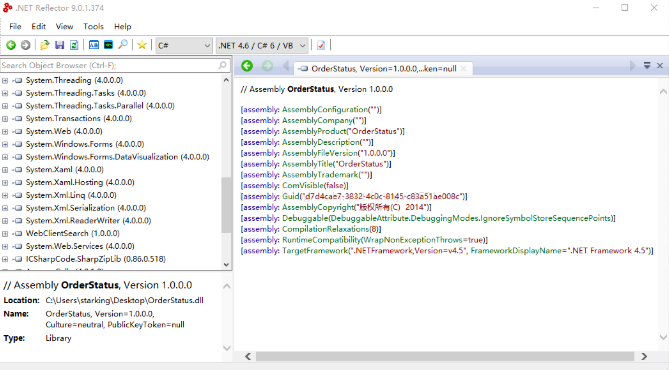Click the tree scrollbar up arrow
669x370 pixels.
[x=226, y=80]
